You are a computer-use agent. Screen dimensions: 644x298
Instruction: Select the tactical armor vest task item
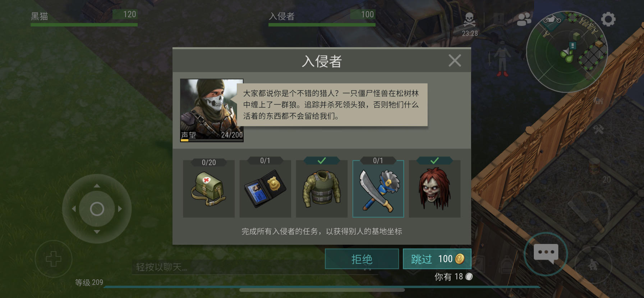[x=322, y=189]
